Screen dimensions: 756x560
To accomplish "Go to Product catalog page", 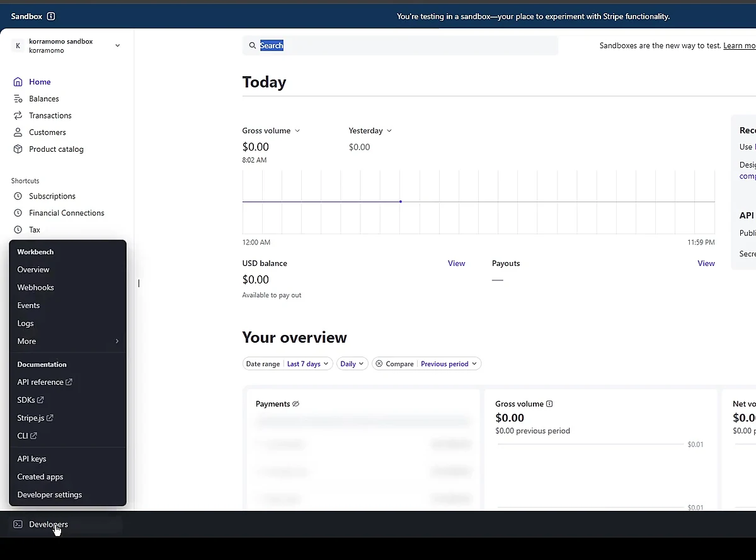I will pos(56,149).
